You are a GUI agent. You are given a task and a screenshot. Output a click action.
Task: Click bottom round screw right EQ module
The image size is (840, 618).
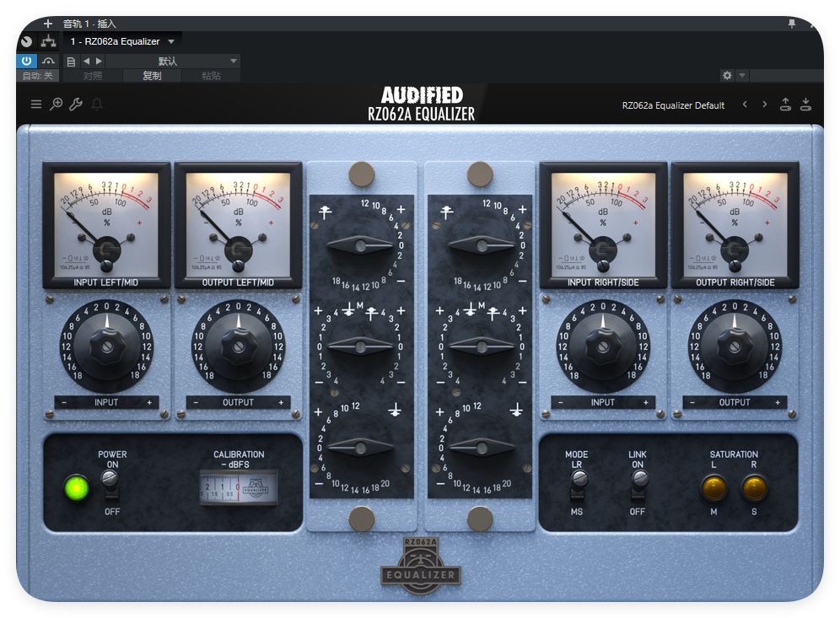click(480, 519)
